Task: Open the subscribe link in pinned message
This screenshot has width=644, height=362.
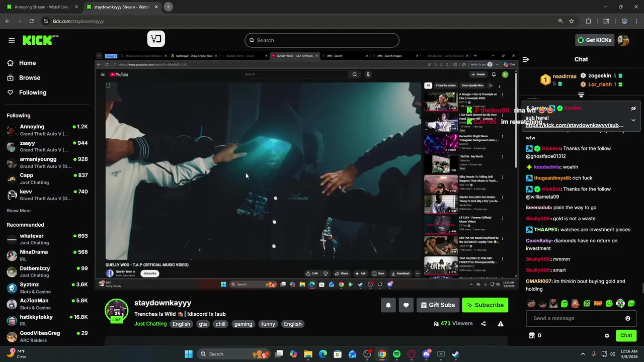Action: (x=575, y=125)
